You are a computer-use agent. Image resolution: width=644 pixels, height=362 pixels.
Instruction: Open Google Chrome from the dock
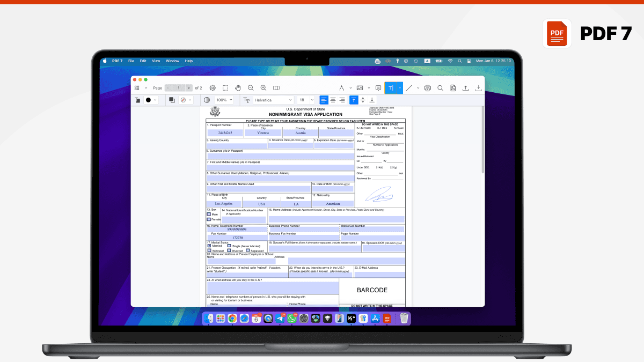[x=232, y=319]
